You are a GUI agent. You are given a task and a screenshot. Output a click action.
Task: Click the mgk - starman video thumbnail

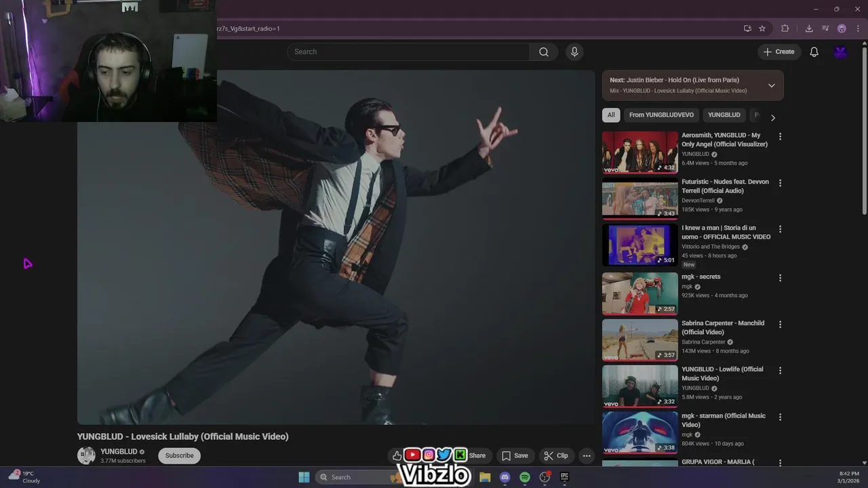pos(640,433)
